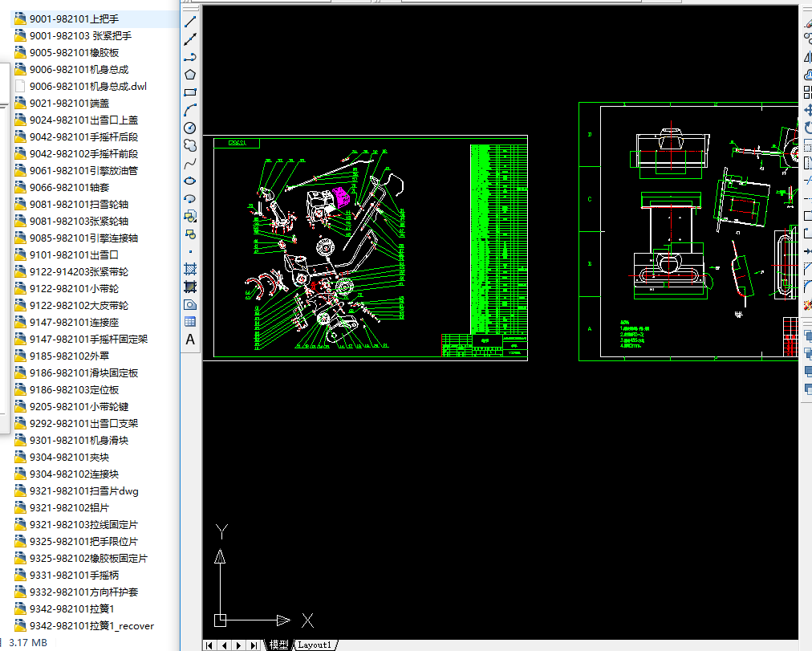Select the Rotate tool in Modify toolbar
This screenshot has width=812, height=651.
808,128
